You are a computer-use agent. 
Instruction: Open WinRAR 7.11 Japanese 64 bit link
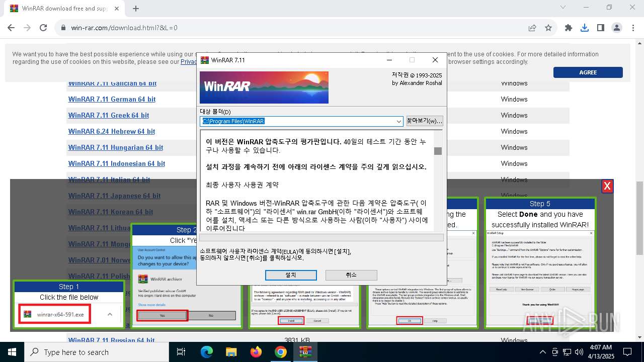click(x=114, y=196)
